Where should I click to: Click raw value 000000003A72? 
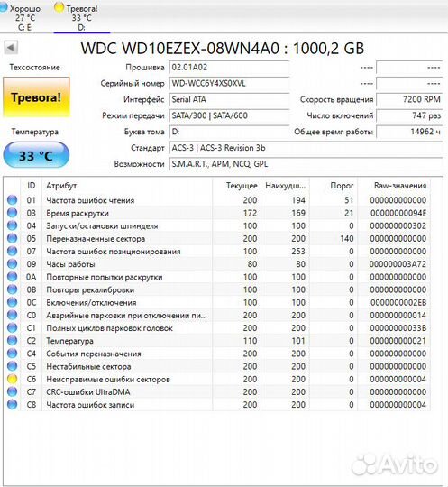click(398, 264)
